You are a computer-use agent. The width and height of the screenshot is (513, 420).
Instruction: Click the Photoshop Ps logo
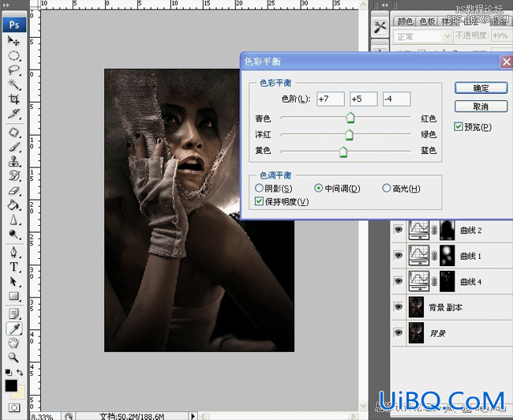pyautogui.click(x=14, y=25)
